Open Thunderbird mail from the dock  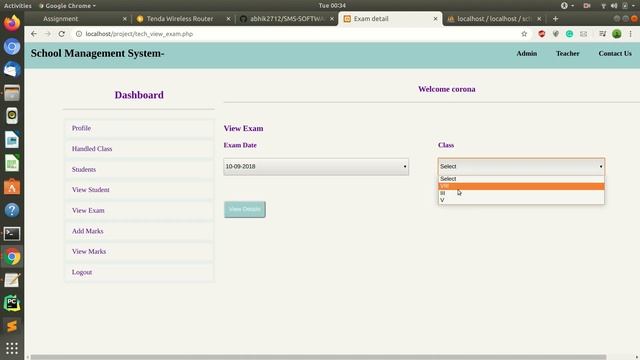[x=12, y=70]
